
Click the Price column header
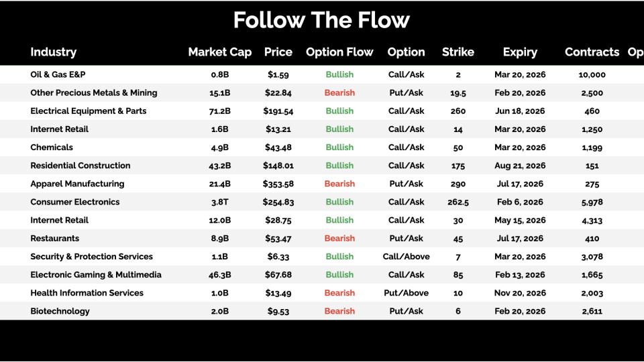pos(278,52)
